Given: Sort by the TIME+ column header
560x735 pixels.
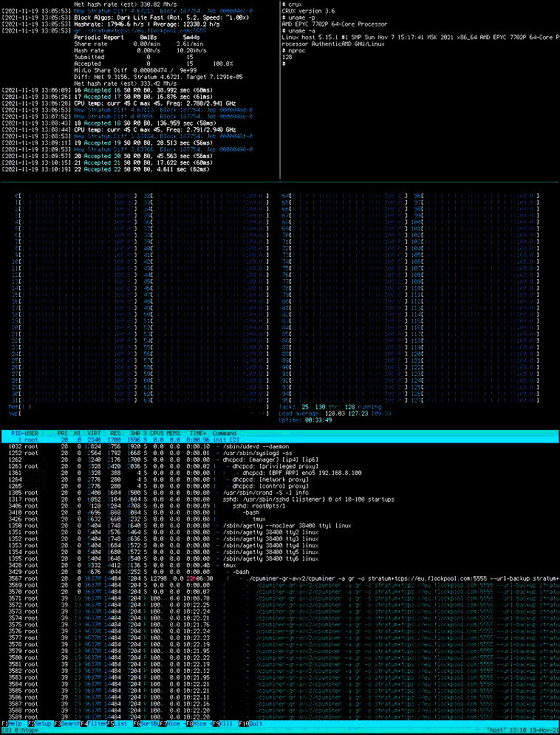Looking at the screenshot, I should pos(198,433).
